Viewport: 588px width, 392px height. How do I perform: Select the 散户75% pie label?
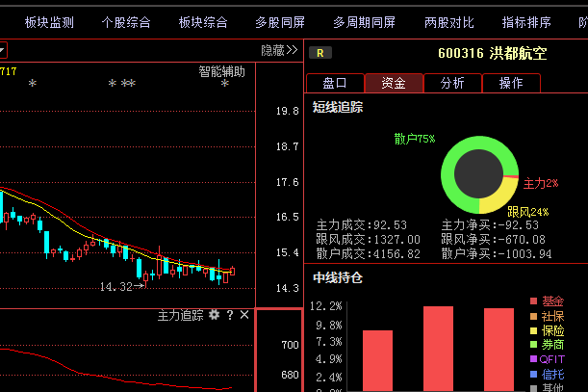point(415,139)
